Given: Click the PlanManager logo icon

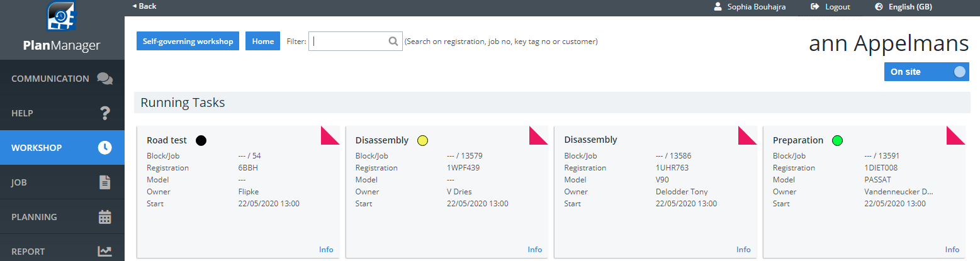Looking at the screenshot, I should (62, 17).
